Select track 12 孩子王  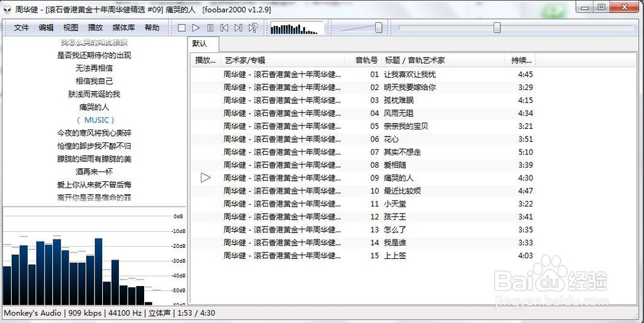point(363,217)
